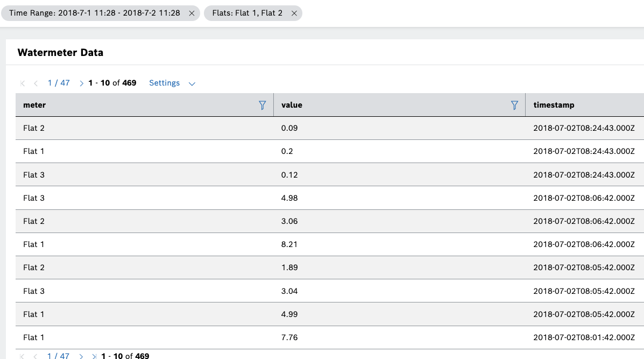
Task: Sort by the meter column header
Action: point(34,105)
